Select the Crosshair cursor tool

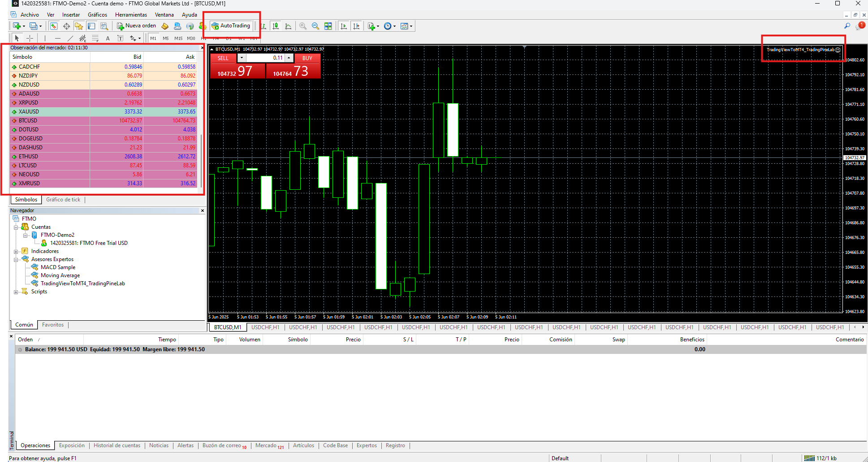(x=30, y=38)
